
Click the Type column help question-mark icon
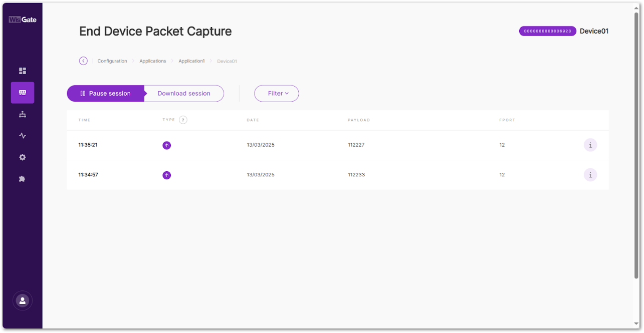click(x=183, y=120)
